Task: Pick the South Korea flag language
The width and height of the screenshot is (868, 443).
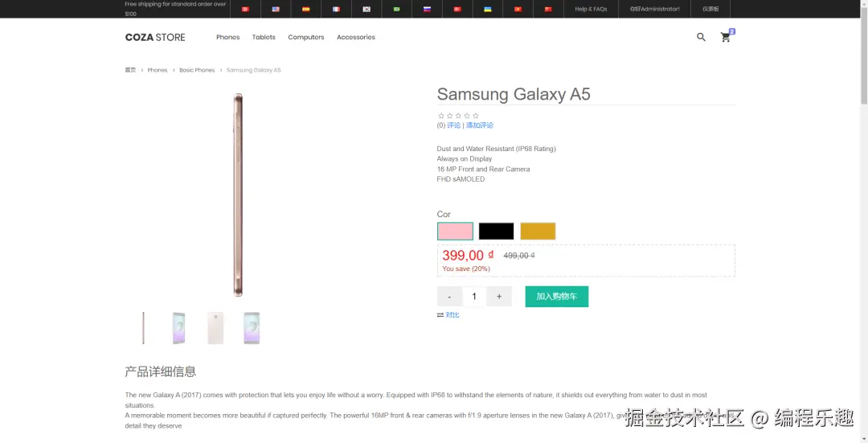Action: pos(366,9)
